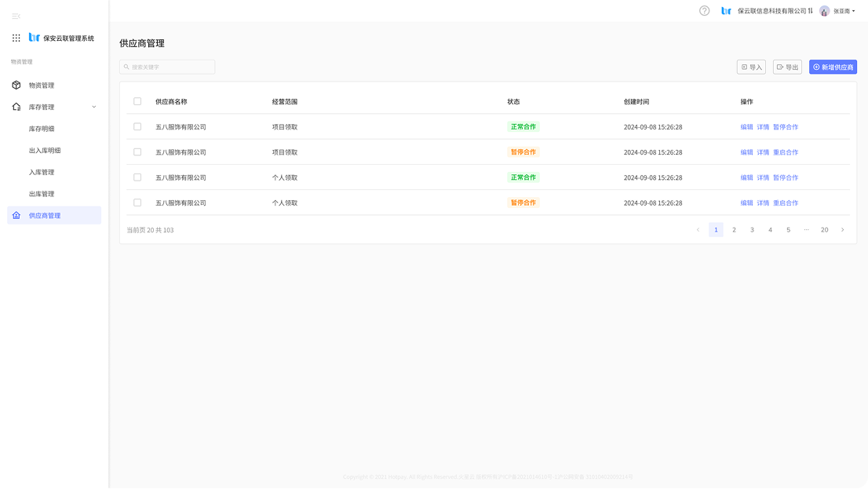Click the 物资管理 cube icon

[16, 86]
